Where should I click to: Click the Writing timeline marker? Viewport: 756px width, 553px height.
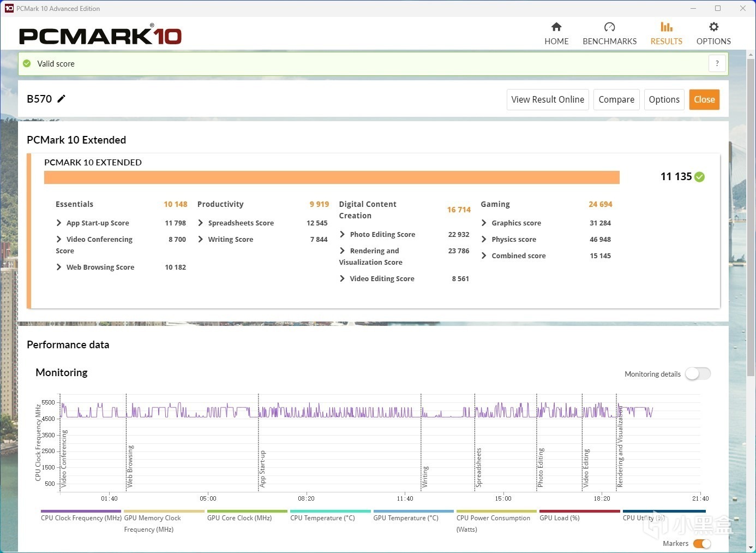click(425, 477)
